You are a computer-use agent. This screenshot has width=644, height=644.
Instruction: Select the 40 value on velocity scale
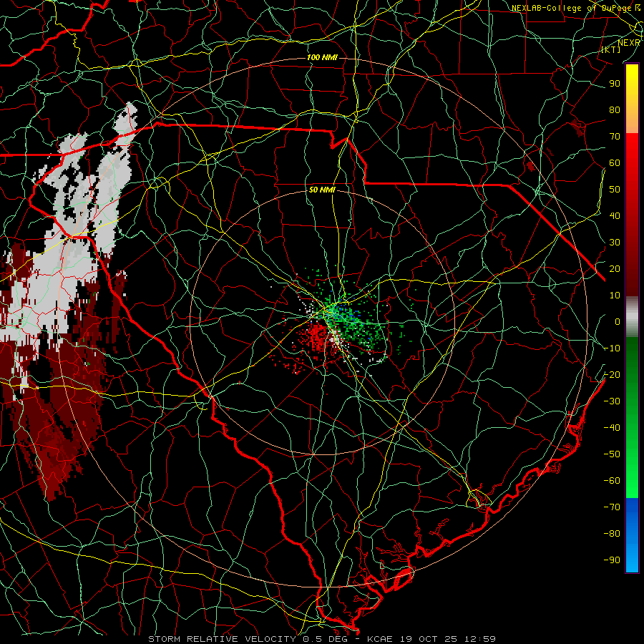615,215
